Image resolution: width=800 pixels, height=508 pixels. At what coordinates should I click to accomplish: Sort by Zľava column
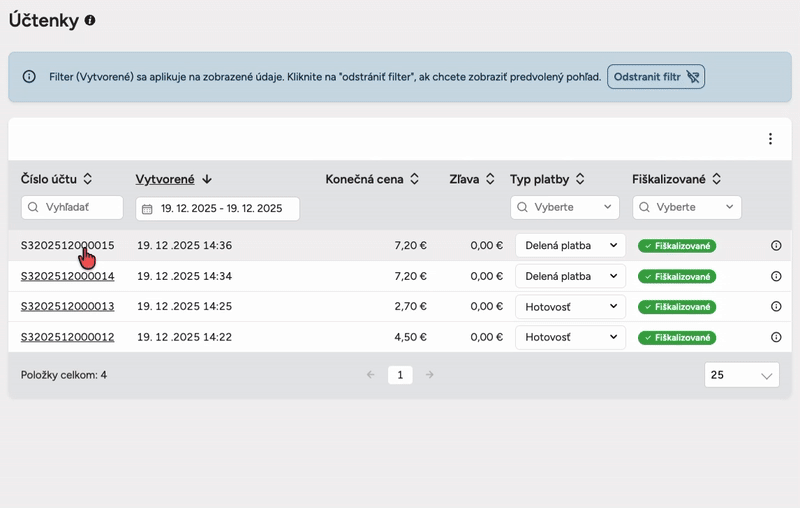click(x=489, y=180)
